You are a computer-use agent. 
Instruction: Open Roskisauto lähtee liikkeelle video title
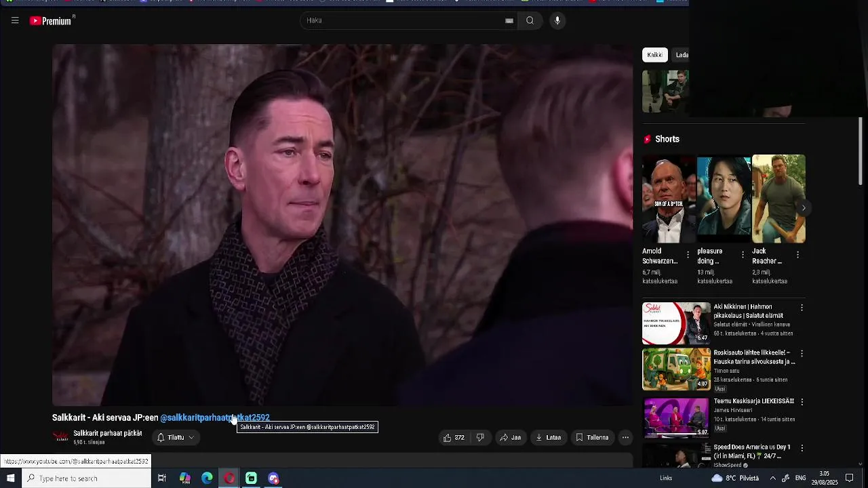tap(754, 357)
